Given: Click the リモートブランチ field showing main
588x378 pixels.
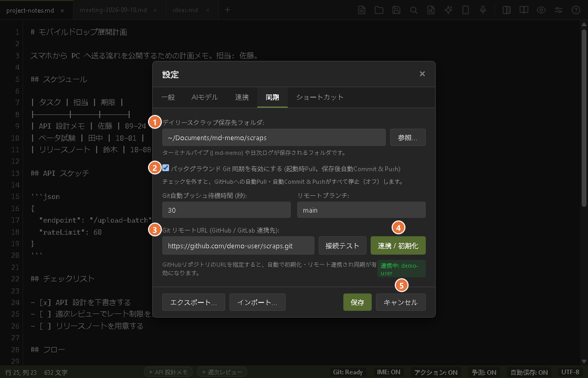Looking at the screenshot, I should (x=361, y=210).
